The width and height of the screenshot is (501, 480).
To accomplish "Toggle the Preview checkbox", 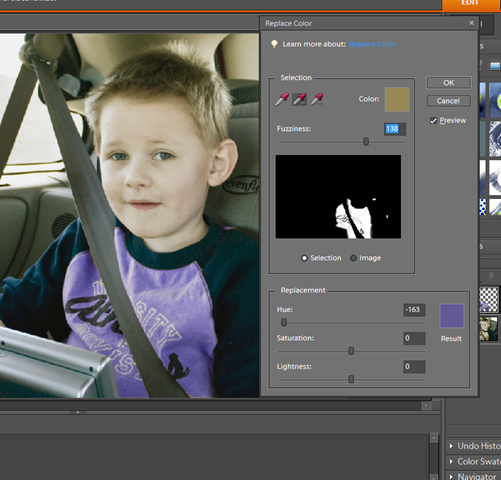I will (433, 121).
